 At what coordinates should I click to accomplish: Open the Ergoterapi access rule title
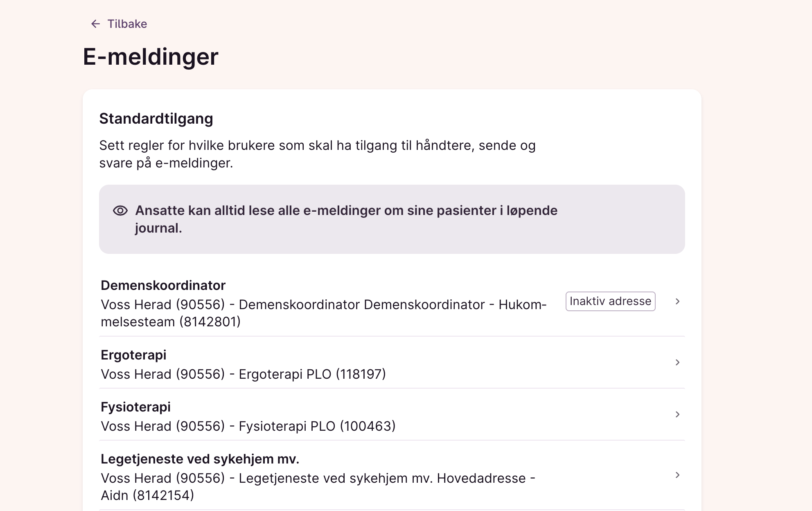(x=133, y=355)
